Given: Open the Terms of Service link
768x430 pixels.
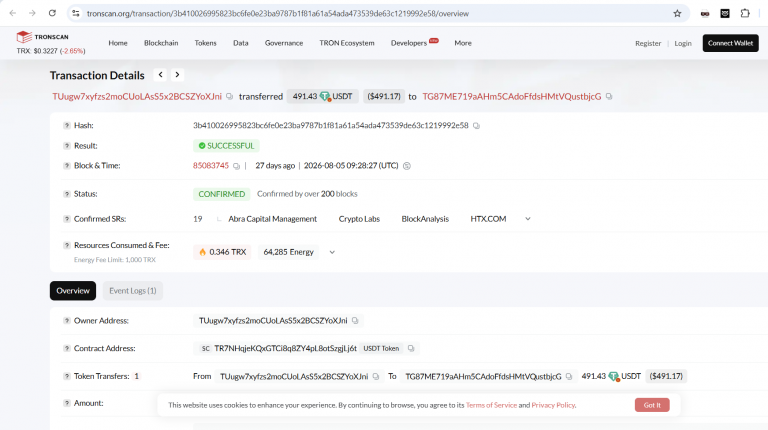Looking at the screenshot, I should pyautogui.click(x=491, y=405).
